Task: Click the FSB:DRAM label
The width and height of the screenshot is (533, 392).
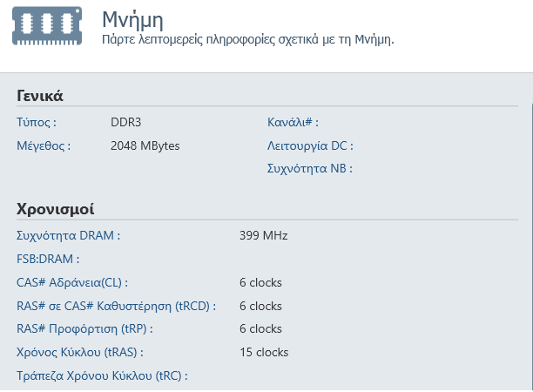Action: [x=49, y=259]
